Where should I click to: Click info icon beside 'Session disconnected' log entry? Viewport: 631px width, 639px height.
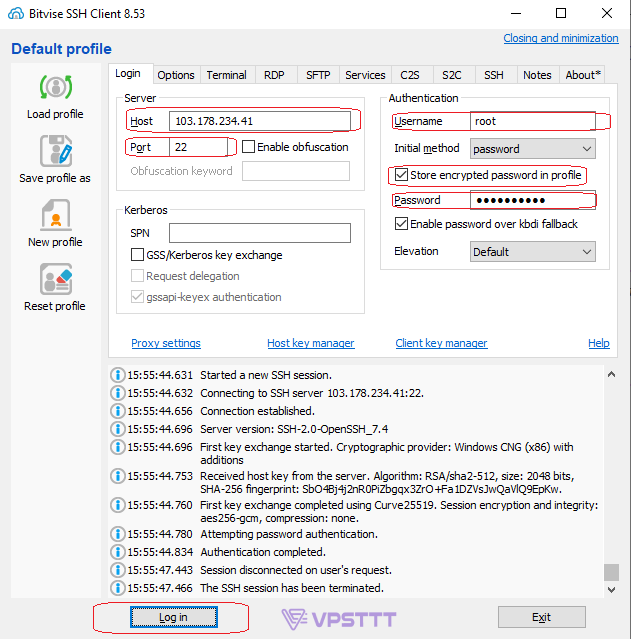click(118, 570)
